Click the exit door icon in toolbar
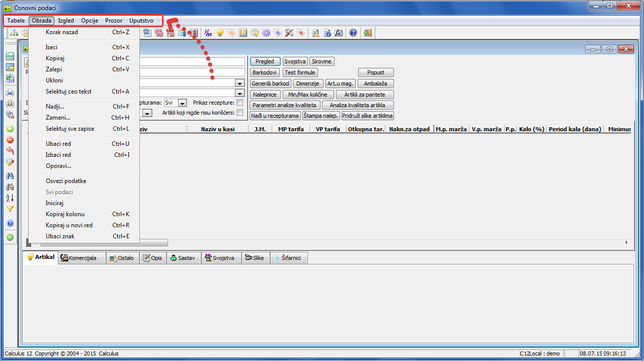The height and width of the screenshot is (361, 644). pos(368,33)
